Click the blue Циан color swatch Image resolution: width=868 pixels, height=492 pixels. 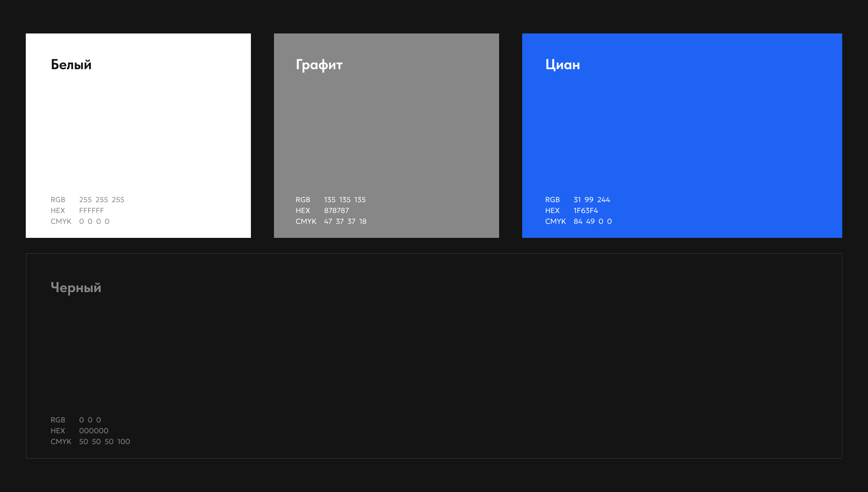point(682,131)
